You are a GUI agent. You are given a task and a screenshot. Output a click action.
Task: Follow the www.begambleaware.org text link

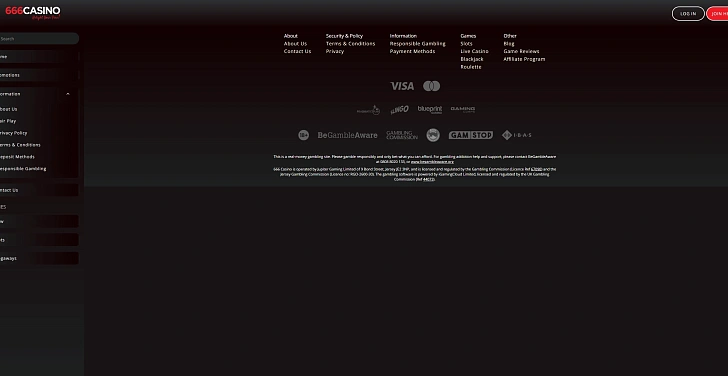tap(432, 162)
